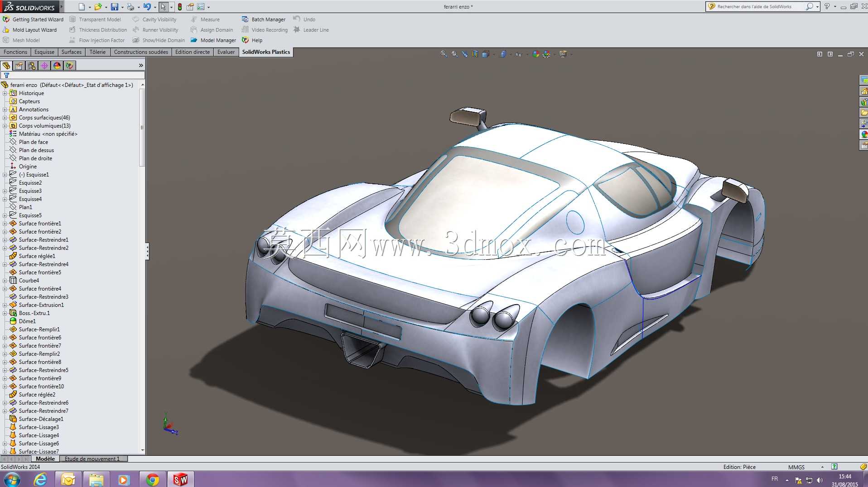The image size is (868, 487).
Task: Open the Batch Manager
Action: coord(264,19)
